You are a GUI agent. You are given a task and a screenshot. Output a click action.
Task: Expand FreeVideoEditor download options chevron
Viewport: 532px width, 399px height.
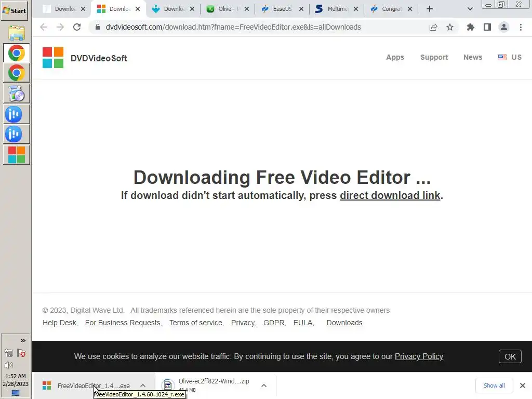[143, 386]
